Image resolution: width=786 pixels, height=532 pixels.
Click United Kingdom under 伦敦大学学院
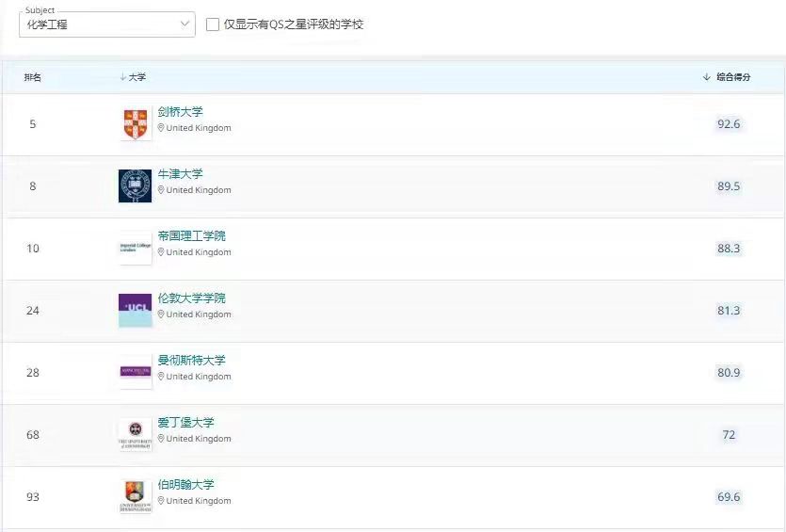point(199,314)
